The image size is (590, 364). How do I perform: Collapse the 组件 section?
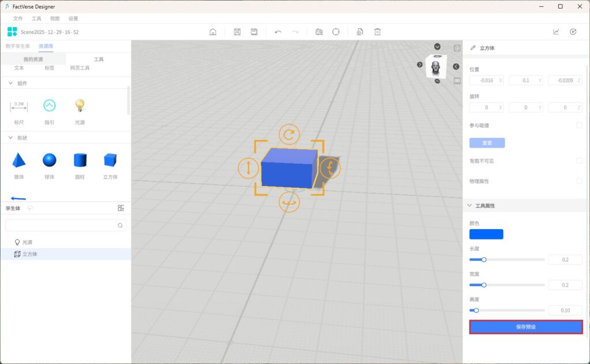tap(10, 84)
